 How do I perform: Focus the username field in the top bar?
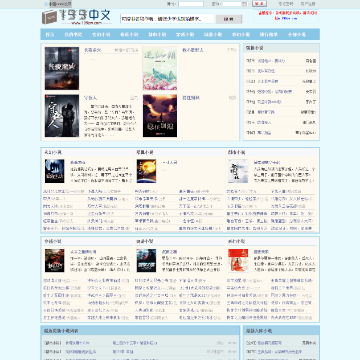tap(191, 4)
